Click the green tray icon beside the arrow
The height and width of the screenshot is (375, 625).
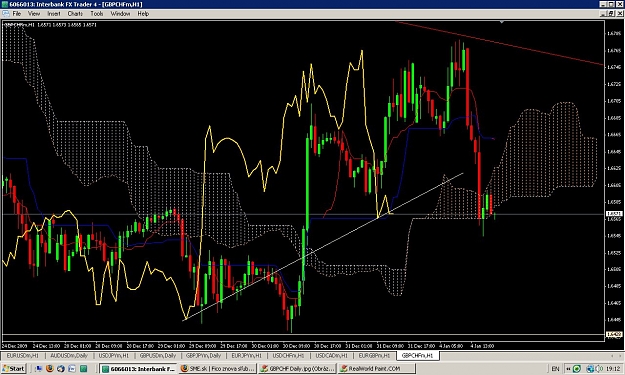coord(577,369)
